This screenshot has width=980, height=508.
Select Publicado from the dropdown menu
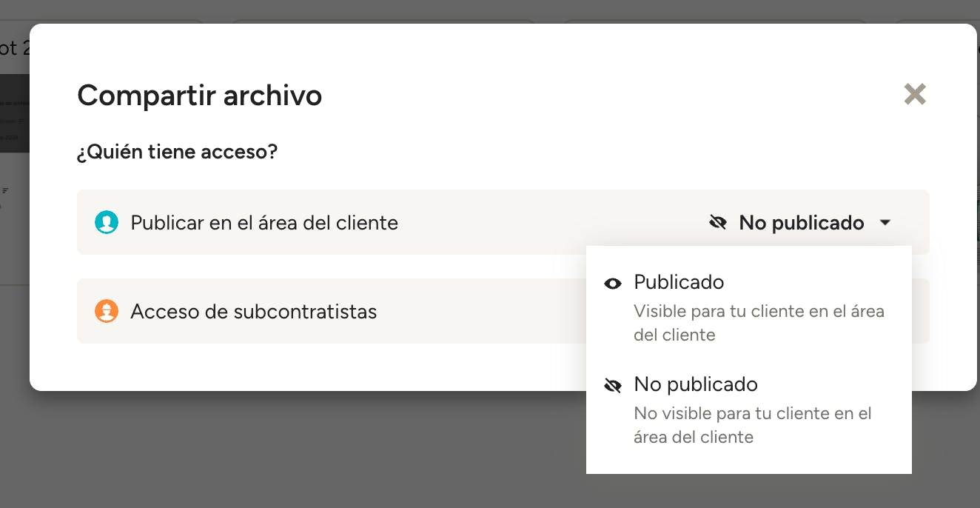coord(679,282)
